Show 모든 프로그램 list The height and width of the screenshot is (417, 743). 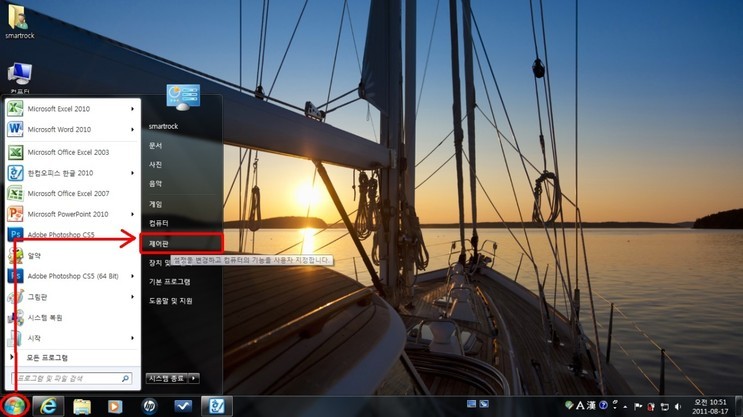[47, 357]
